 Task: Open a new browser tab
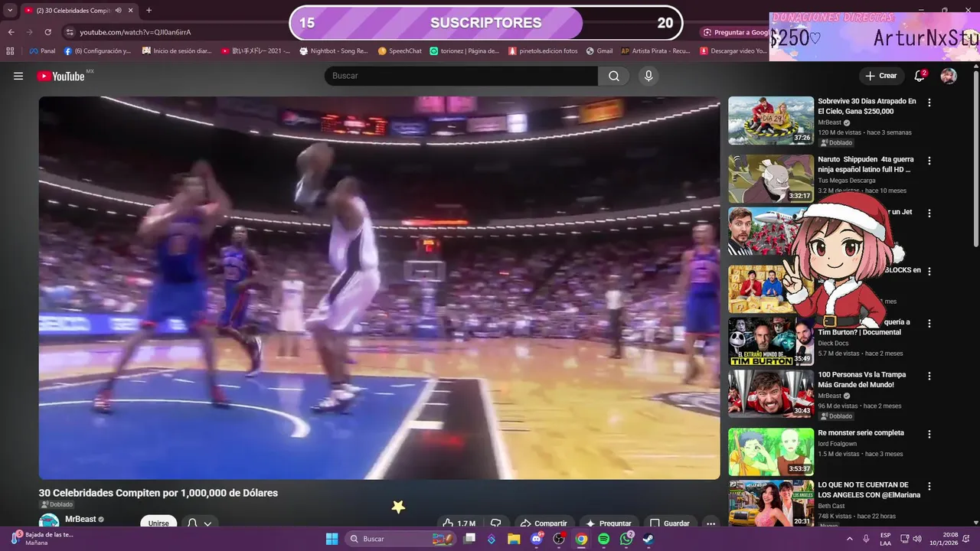[149, 11]
